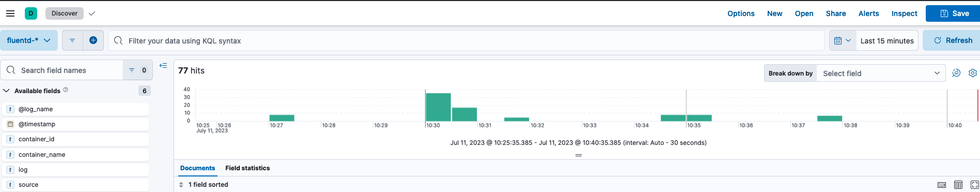Viewport: 980px width, 192px height.
Task: Click the chart time range interval text
Action: tap(579, 143)
